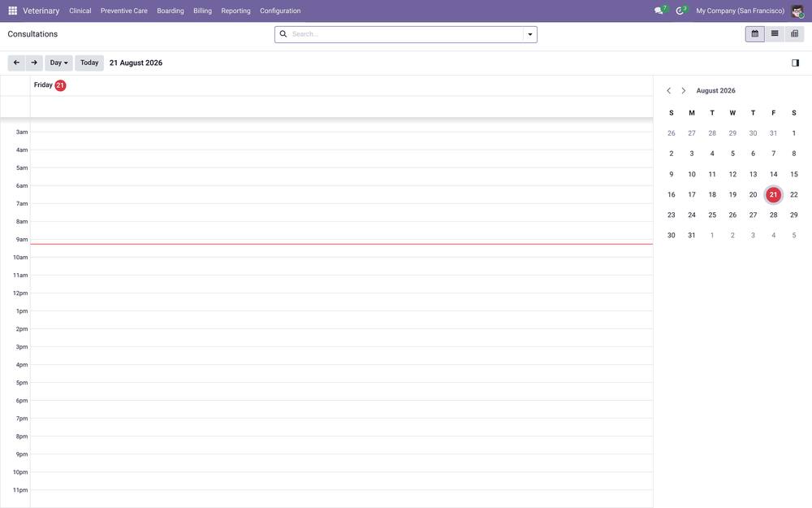Click the 2pm time slot row
812x508 pixels.
click(342, 337)
